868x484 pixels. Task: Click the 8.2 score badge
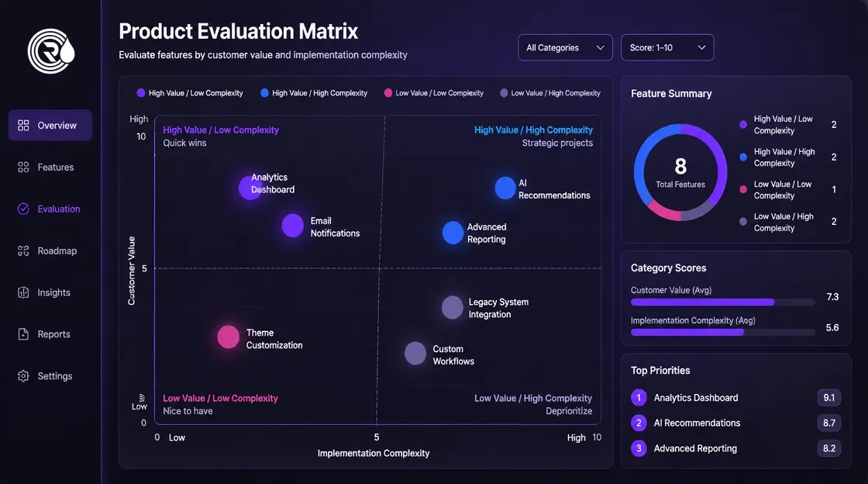(x=829, y=448)
